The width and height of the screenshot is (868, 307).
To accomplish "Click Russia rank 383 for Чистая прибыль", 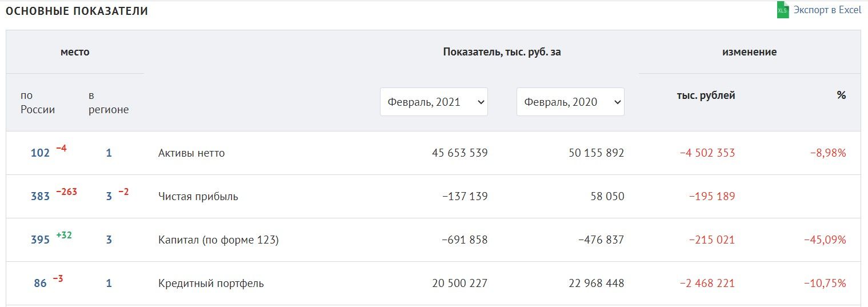I will point(40,197).
